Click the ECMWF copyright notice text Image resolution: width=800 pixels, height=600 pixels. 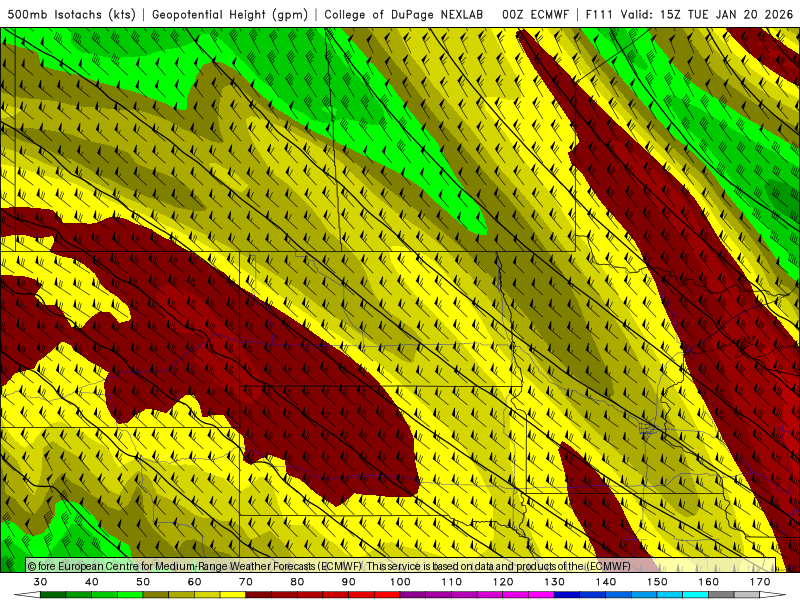point(329,566)
